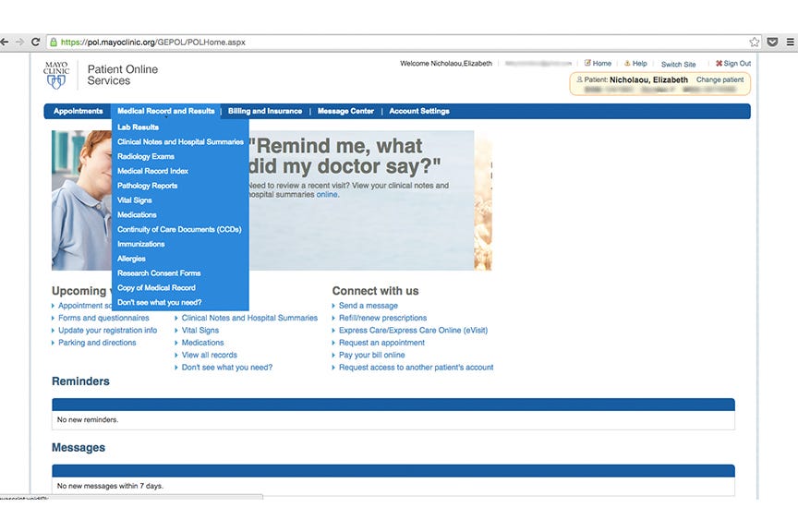Image resolution: width=798 pixels, height=532 pixels.
Task: Click the address bar URL field
Action: (x=397, y=42)
